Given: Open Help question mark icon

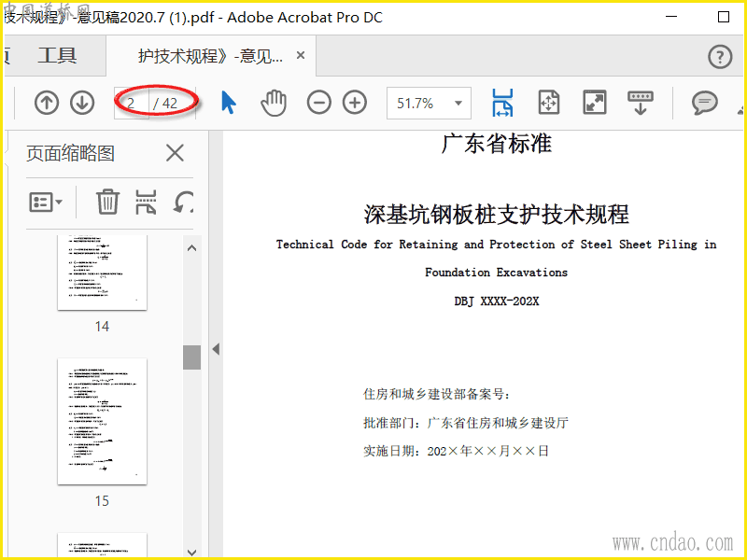Looking at the screenshot, I should click(720, 57).
